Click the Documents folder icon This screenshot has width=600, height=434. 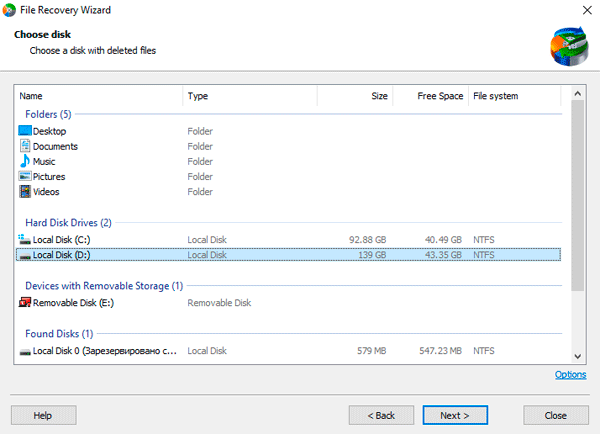coord(25,146)
